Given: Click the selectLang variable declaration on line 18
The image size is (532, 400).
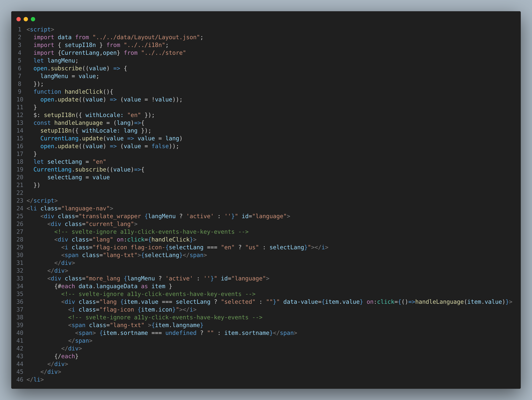Looking at the screenshot, I should [65, 162].
